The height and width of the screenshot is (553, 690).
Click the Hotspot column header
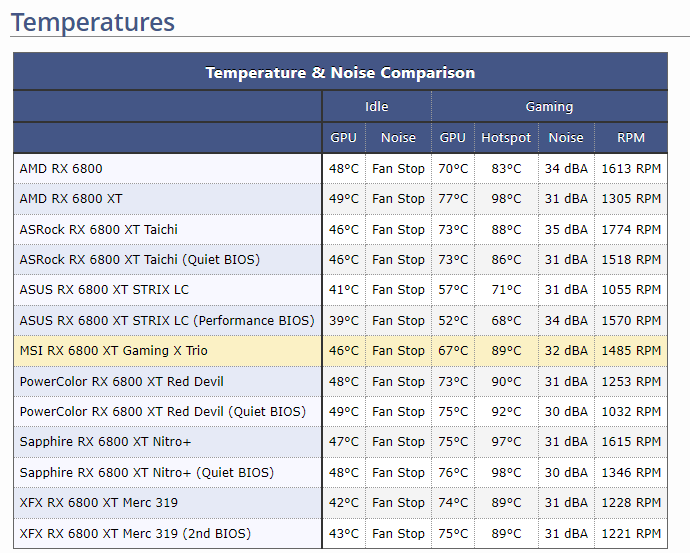(x=506, y=137)
